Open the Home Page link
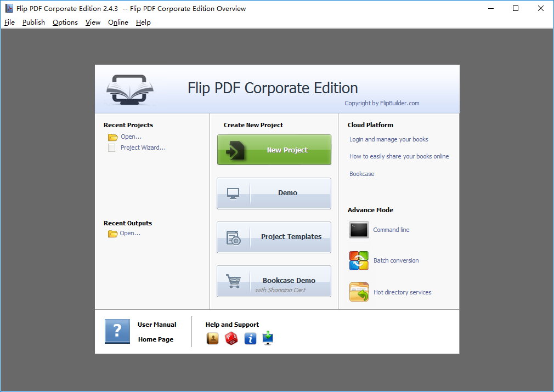554x392 pixels. 156,339
